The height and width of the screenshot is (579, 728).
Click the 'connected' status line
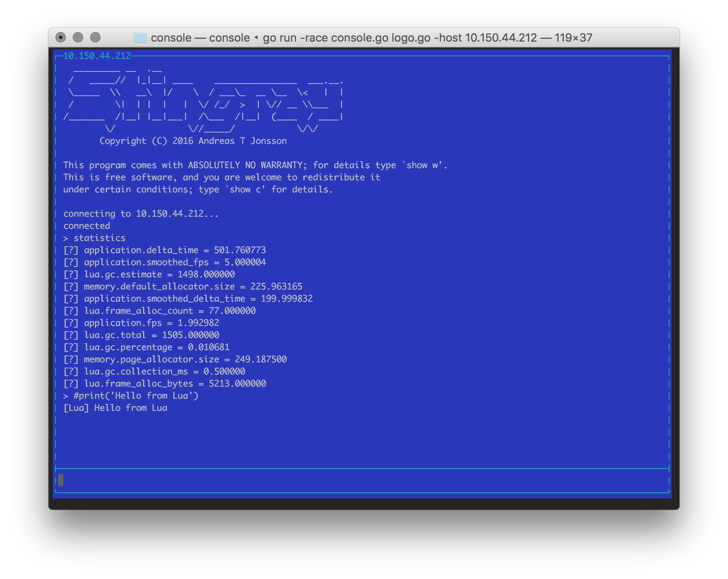click(x=87, y=226)
